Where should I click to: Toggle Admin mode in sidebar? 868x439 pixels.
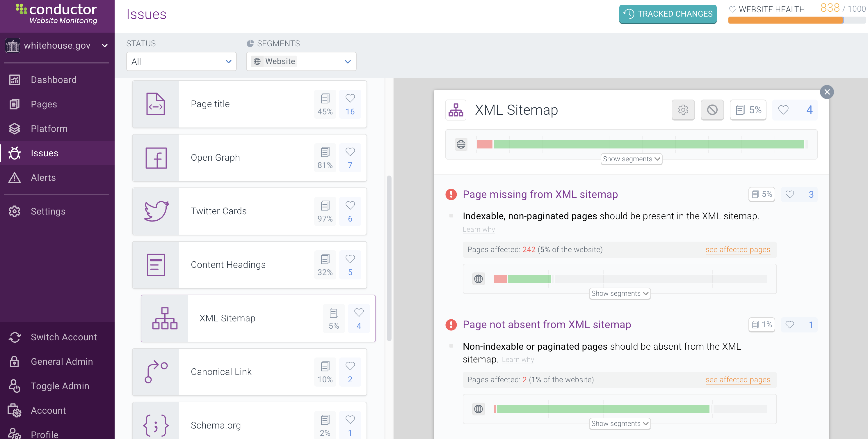[x=60, y=386]
